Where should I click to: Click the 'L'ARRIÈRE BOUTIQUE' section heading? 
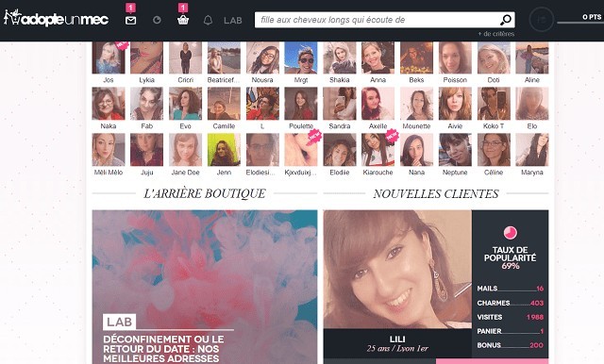tap(205, 193)
